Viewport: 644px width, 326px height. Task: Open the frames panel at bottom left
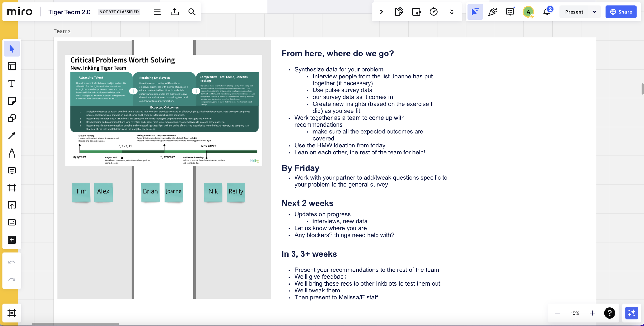[x=12, y=313]
